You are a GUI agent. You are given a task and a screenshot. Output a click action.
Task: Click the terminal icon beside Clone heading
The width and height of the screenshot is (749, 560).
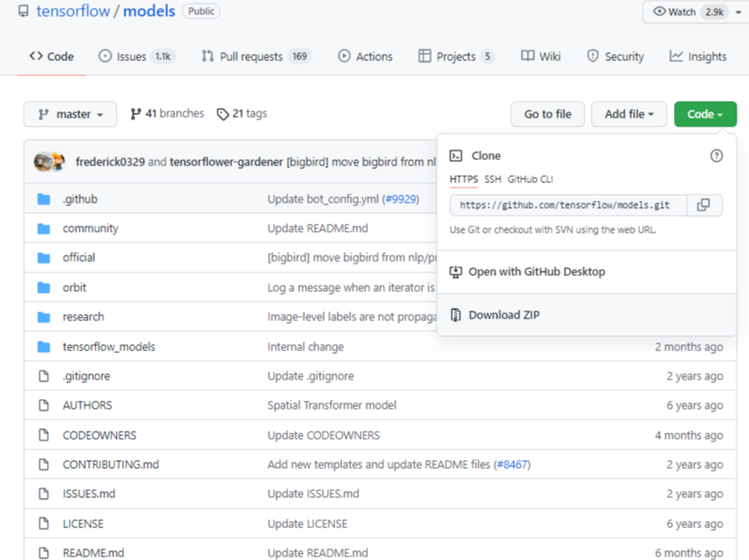pyautogui.click(x=455, y=156)
